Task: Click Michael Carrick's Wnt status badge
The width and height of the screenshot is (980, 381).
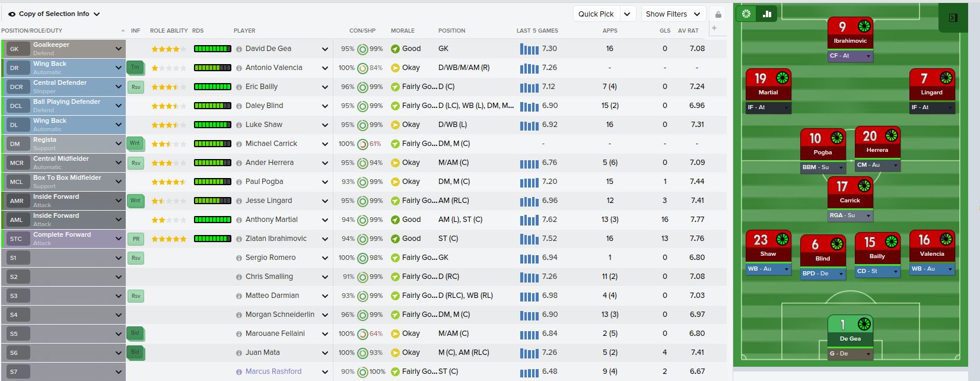Action: point(135,144)
